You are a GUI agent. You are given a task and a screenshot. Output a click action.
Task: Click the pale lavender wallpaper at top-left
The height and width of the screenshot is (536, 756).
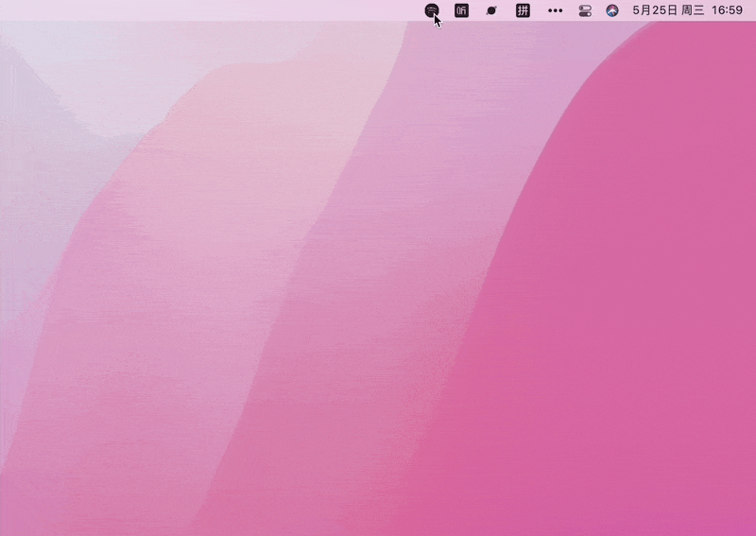coord(57,66)
